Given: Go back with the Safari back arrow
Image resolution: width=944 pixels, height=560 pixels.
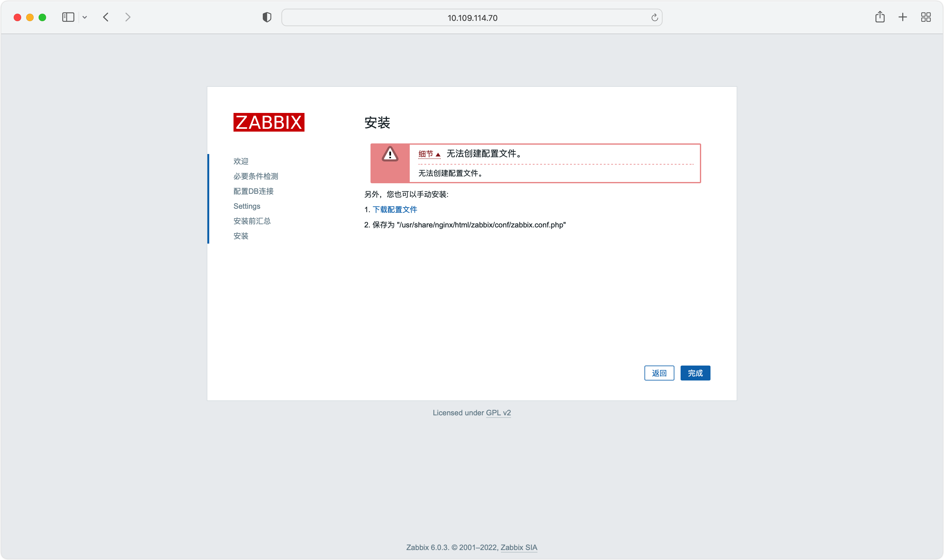Looking at the screenshot, I should point(106,17).
